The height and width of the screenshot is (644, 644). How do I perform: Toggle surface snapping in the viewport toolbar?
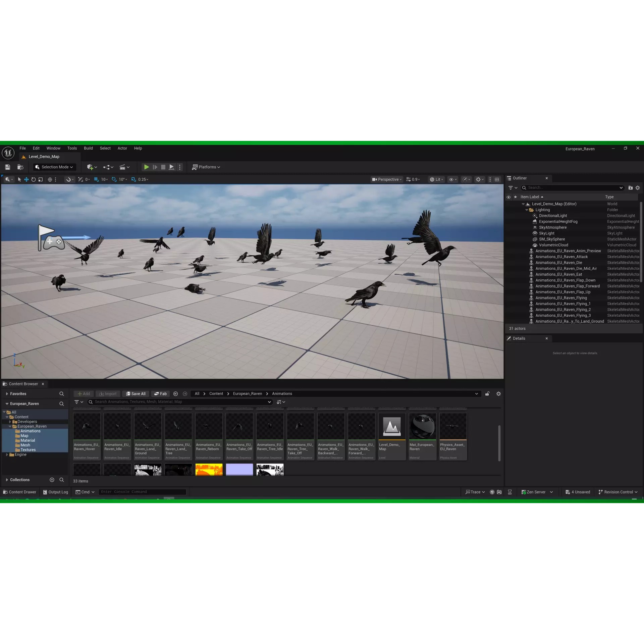click(69, 179)
